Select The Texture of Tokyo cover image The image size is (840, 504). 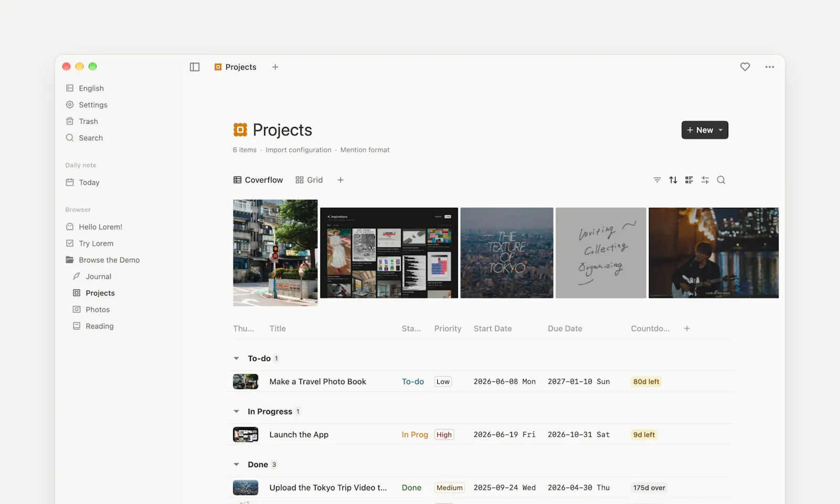pyautogui.click(x=507, y=253)
